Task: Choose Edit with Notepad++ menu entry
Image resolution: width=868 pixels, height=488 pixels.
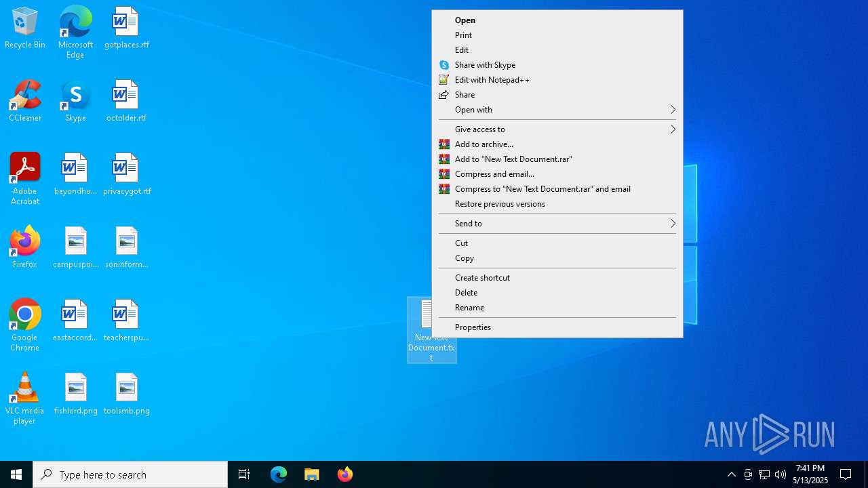Action: (557, 80)
